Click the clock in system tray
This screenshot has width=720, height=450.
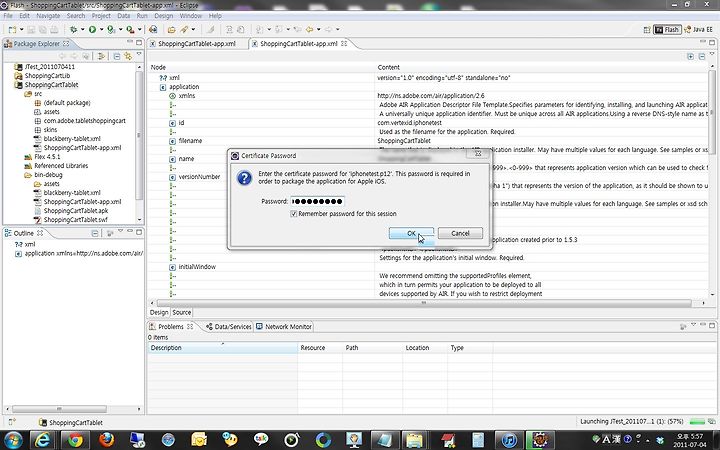click(x=690, y=440)
